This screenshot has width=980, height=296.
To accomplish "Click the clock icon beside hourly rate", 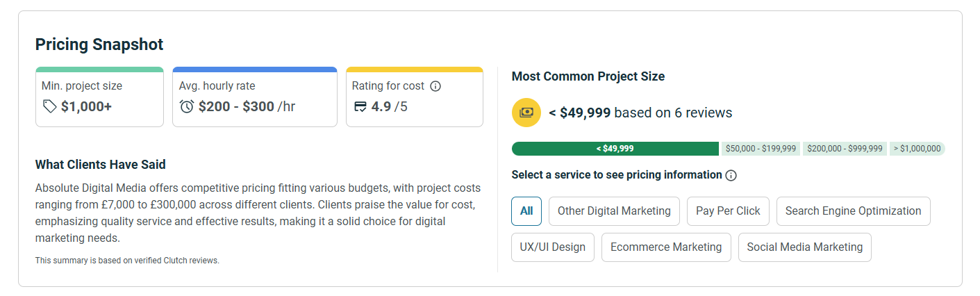I will click(x=187, y=106).
